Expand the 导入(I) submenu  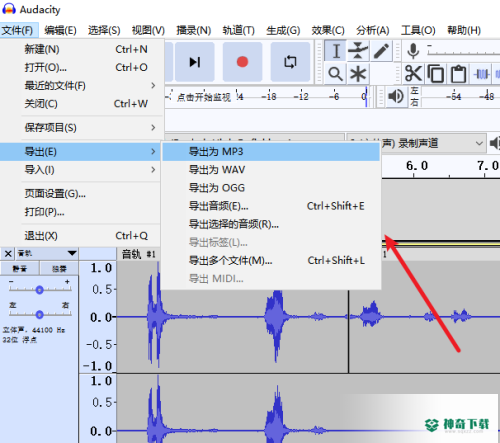click(81, 170)
